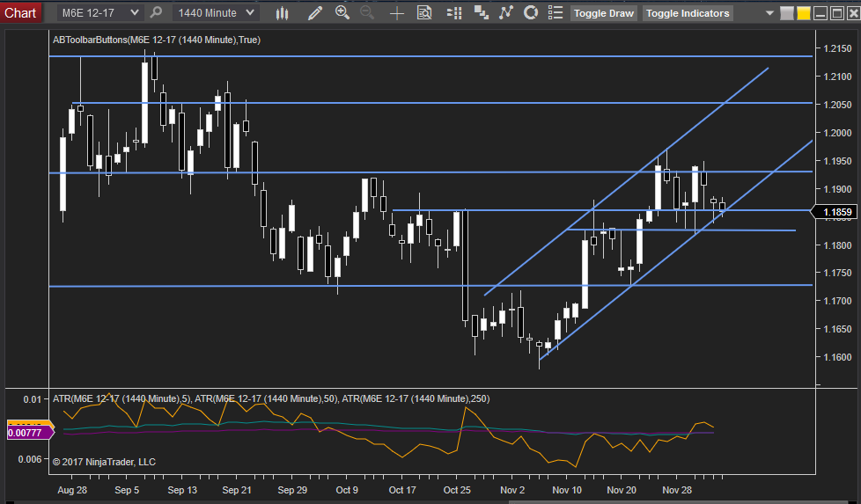Click the Aug 28 date axis label
Viewport: 861px width, 504px height.
click(x=72, y=490)
